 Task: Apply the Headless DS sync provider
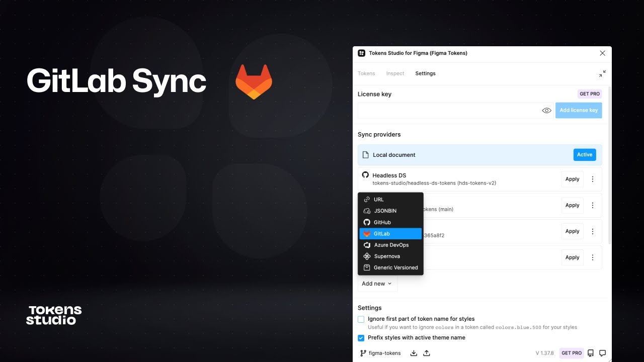[x=572, y=179]
